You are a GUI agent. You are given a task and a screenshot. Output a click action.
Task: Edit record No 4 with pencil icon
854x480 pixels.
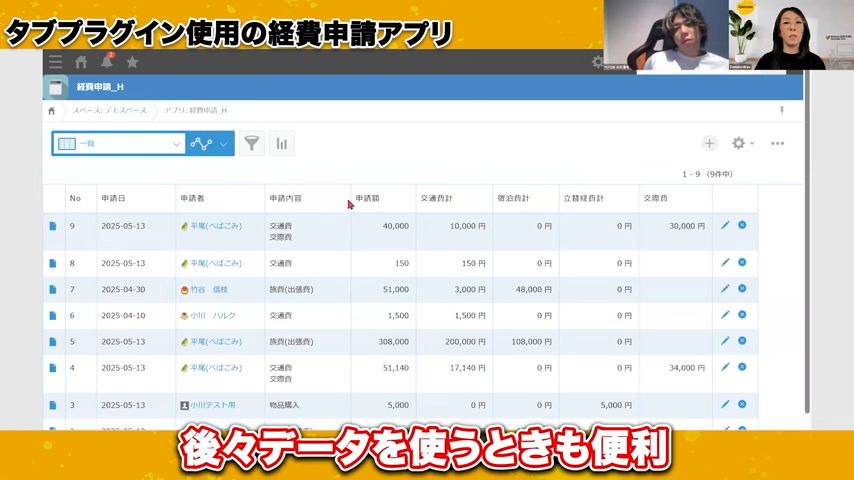[725, 367]
